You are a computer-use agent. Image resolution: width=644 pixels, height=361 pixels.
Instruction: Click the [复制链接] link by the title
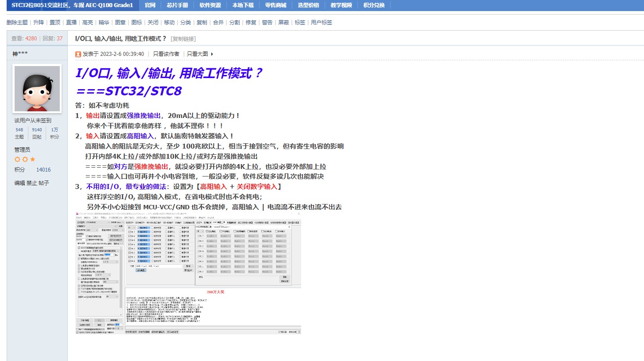(x=183, y=39)
